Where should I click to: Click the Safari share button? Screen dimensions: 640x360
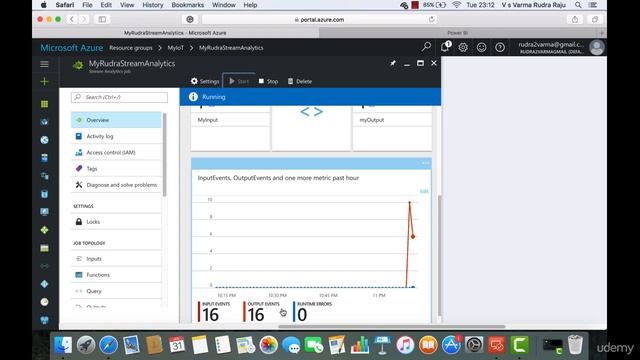click(575, 19)
